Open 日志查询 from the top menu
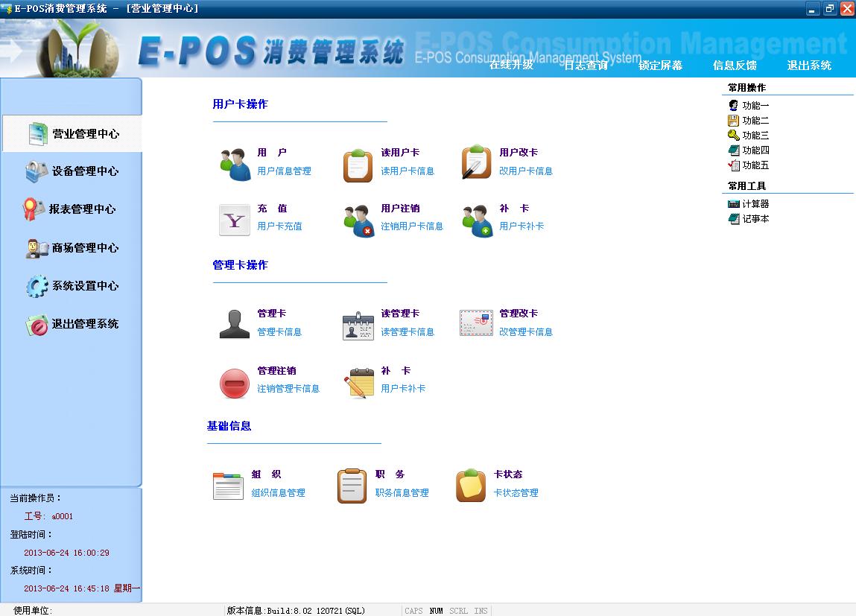856x616 pixels. point(586,66)
